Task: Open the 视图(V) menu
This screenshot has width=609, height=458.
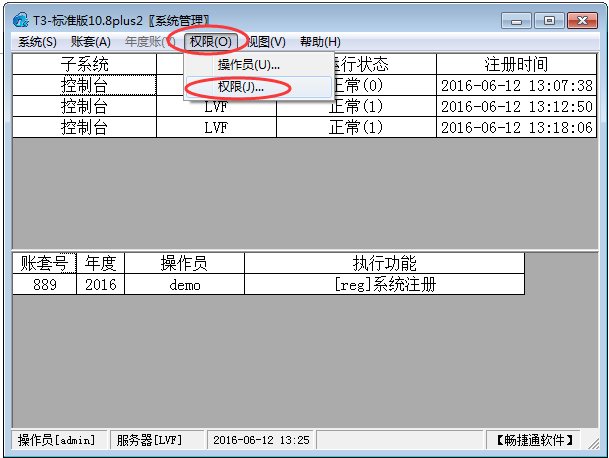Action: point(266,42)
